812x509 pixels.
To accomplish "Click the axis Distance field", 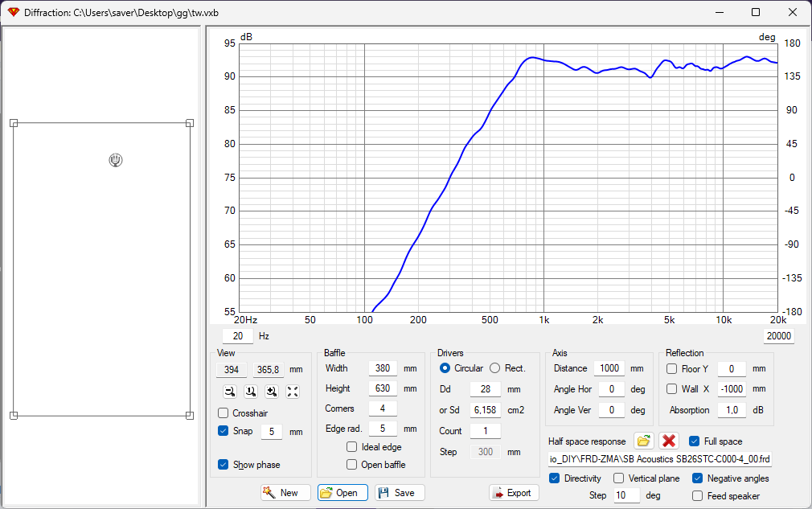I will pyautogui.click(x=609, y=368).
